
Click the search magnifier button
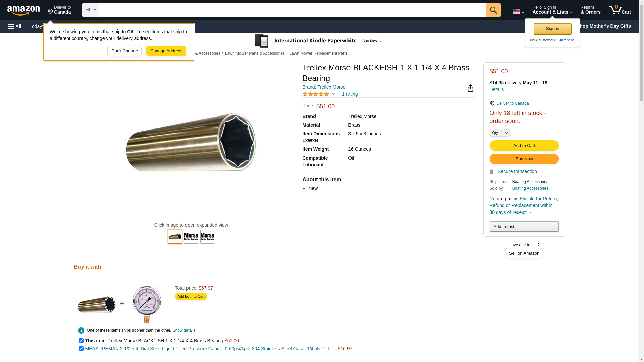[x=493, y=10]
